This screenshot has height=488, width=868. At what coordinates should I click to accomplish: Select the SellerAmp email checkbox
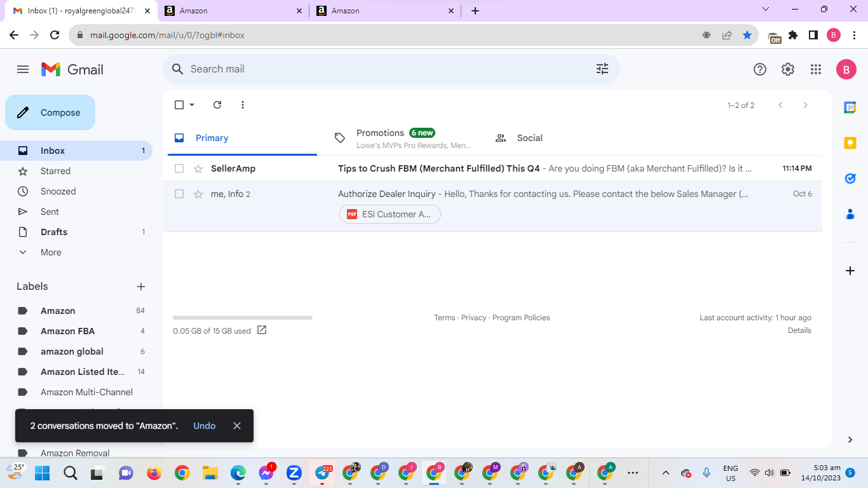tap(179, 168)
